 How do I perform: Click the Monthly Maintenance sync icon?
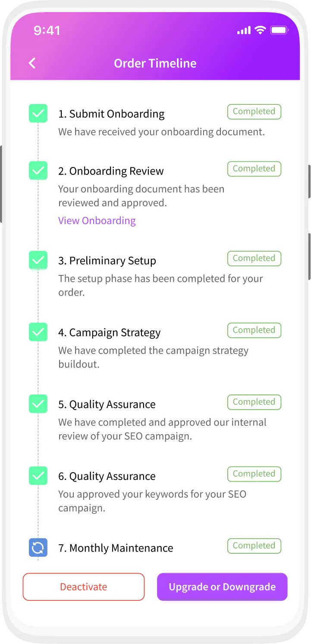38,548
